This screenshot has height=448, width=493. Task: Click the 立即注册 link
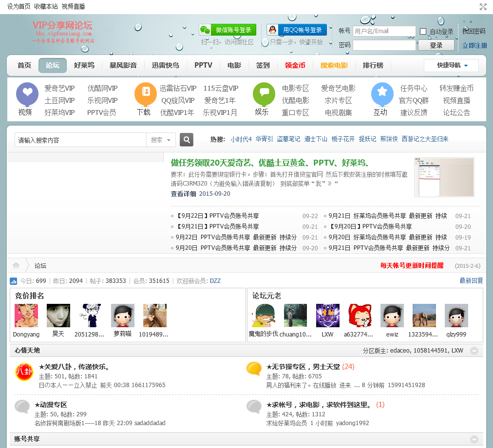tap(474, 46)
